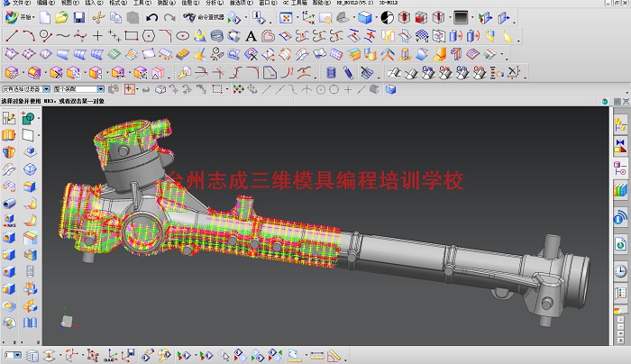Cut using the scissors icon
The height and width of the screenshot is (364, 631).
(x=98, y=18)
